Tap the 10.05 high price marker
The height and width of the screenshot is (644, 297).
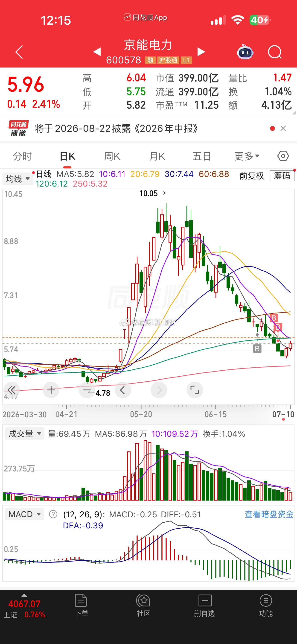coord(152,193)
